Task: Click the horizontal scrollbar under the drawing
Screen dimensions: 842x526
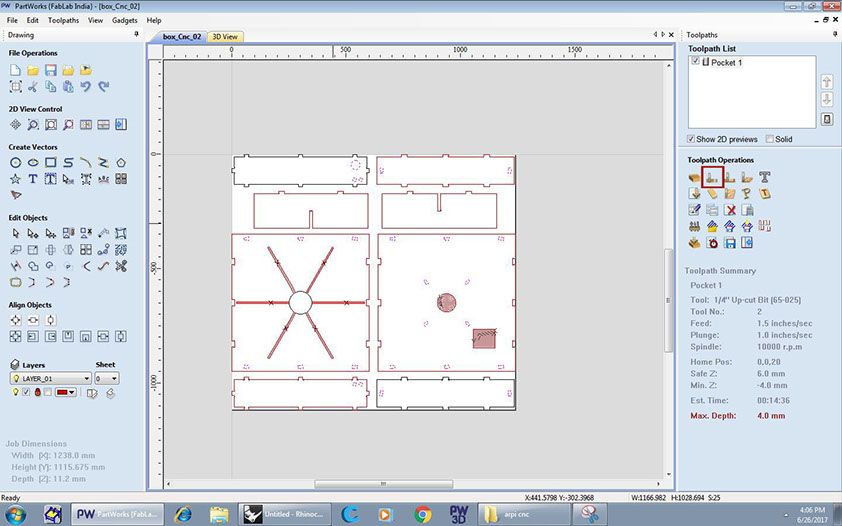Action: (383, 484)
